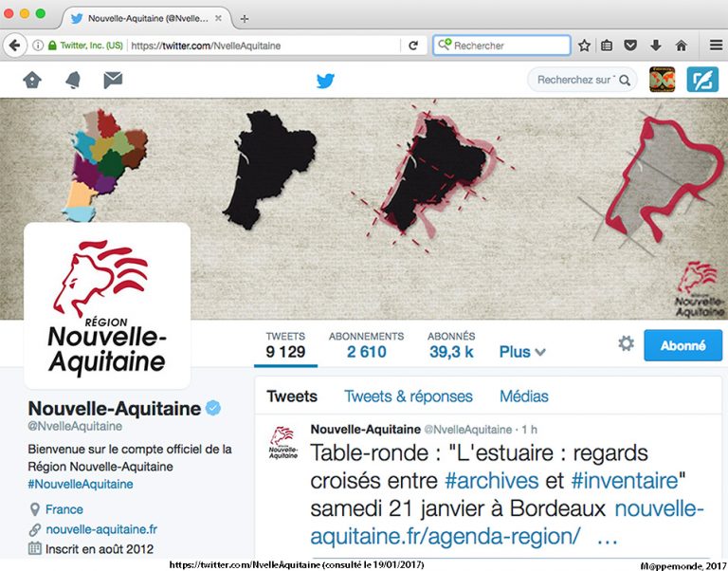
Task: Open profile gear options menu
Action: [x=626, y=343]
